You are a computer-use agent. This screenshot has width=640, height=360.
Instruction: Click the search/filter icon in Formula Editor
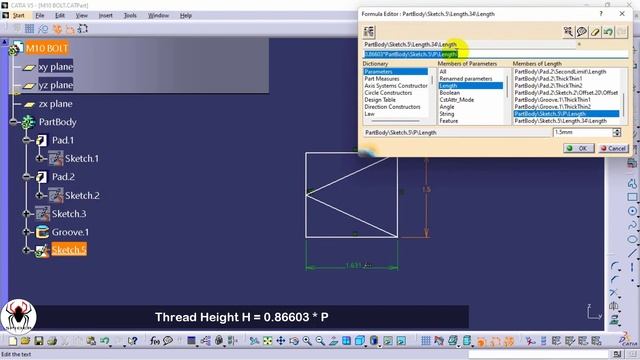click(x=568, y=31)
